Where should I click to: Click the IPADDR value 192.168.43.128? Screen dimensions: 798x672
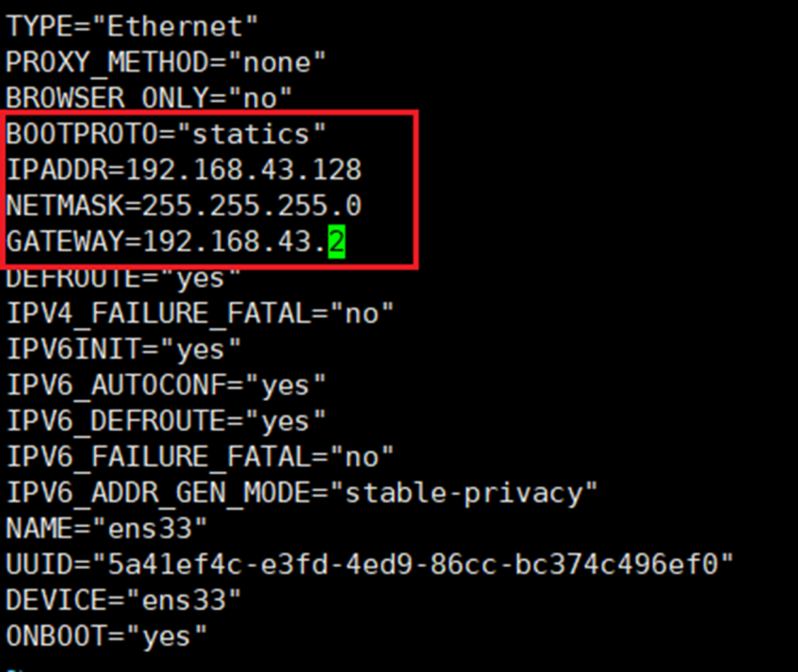243,170
